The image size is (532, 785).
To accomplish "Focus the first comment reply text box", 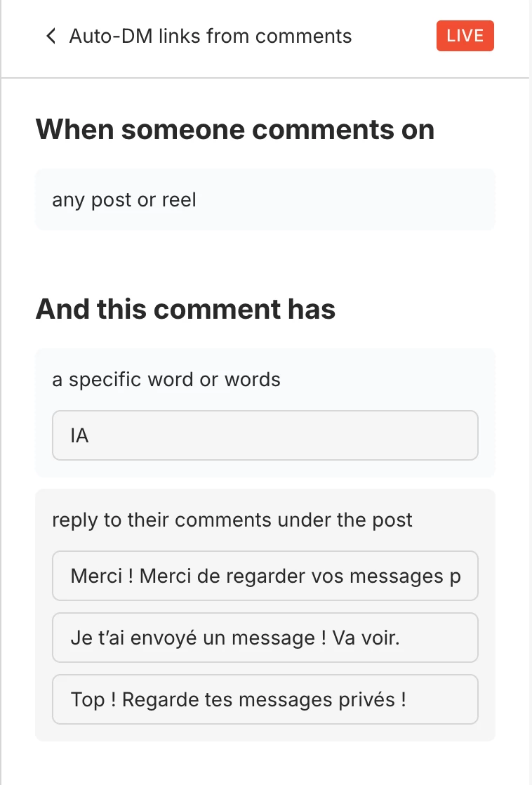I will pos(265,576).
